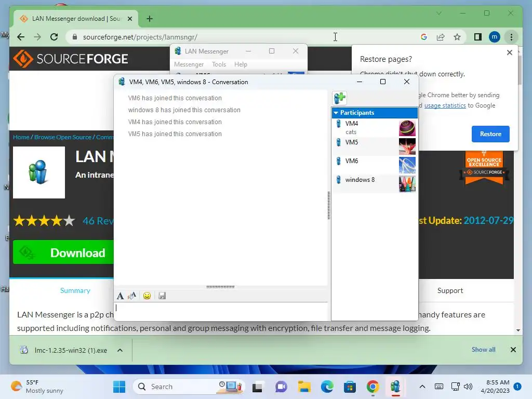Open the Messenger menu in LAN Messenger window

click(189, 64)
